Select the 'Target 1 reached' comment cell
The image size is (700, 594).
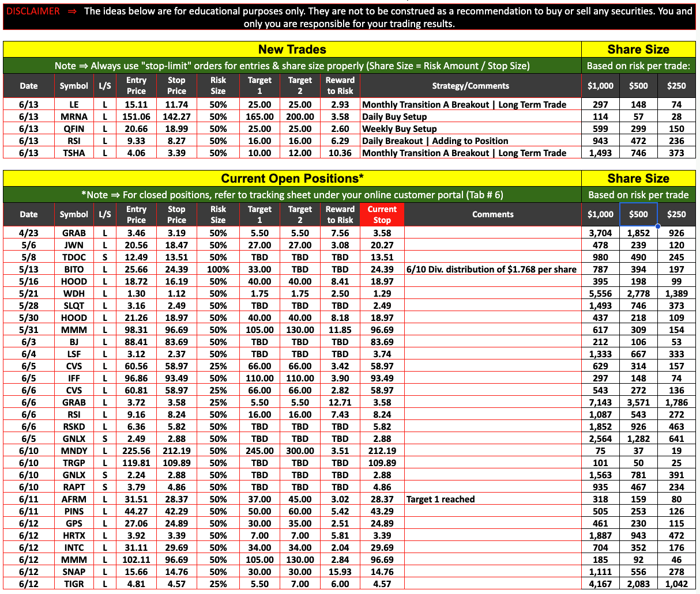(x=492, y=499)
